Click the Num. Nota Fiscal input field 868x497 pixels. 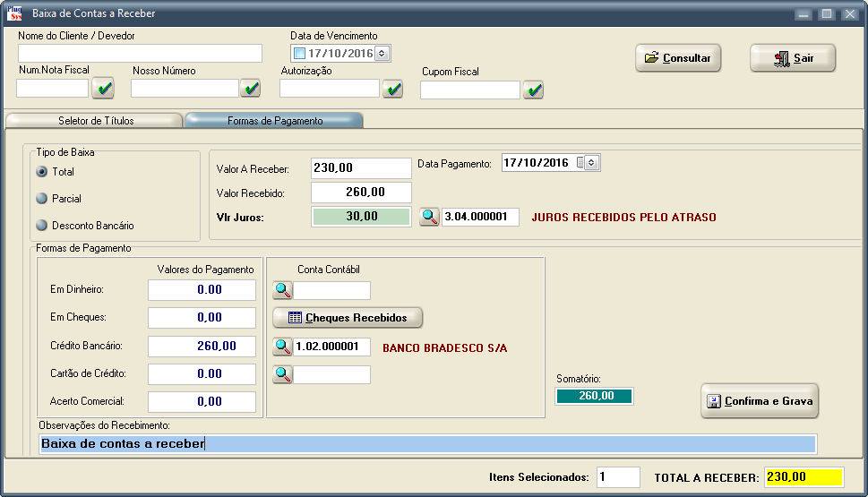53,88
